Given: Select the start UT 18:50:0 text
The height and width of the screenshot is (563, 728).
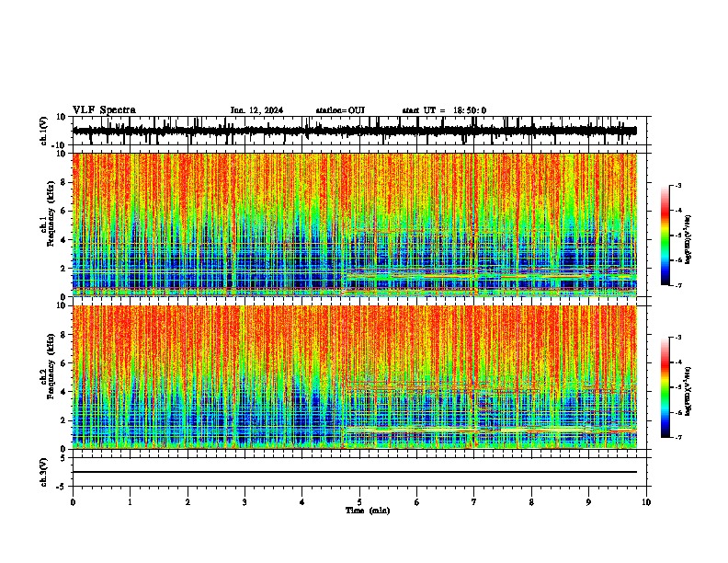Looking at the screenshot, I should coord(444,110).
